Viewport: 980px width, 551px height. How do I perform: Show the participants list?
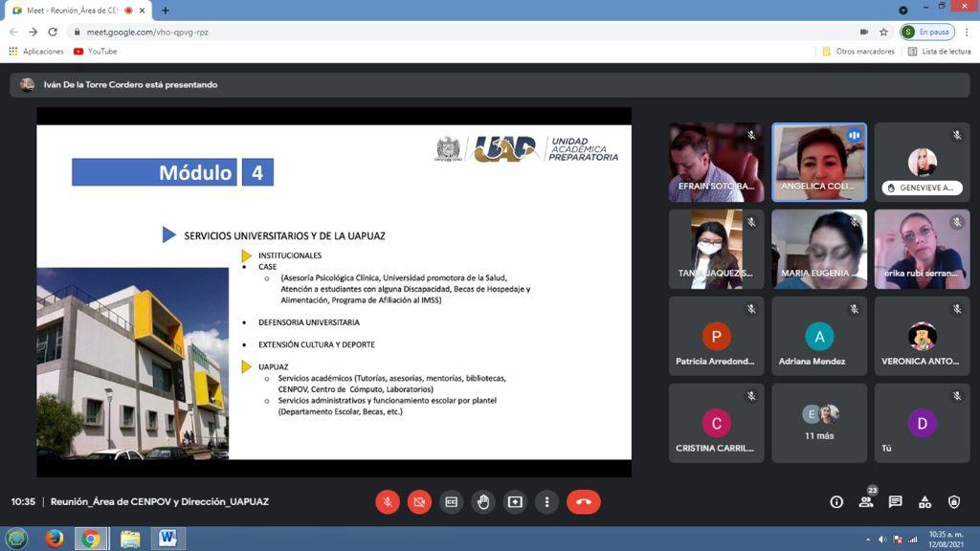[866, 501]
